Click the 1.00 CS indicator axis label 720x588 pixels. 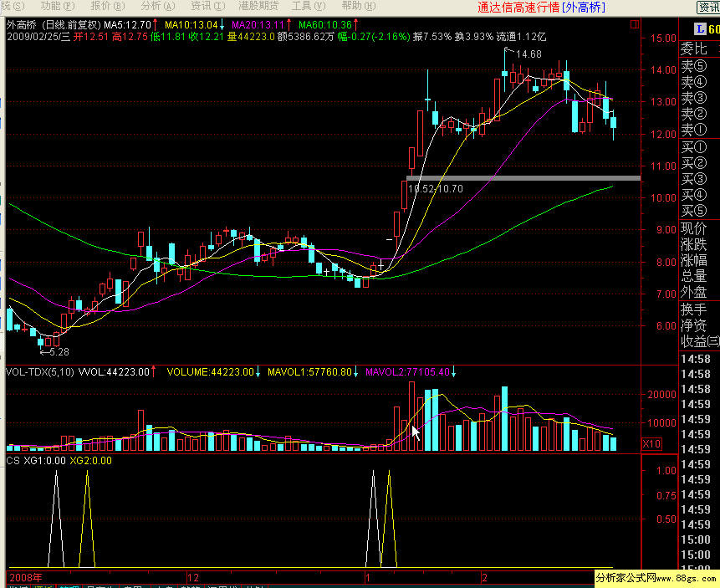(x=666, y=470)
